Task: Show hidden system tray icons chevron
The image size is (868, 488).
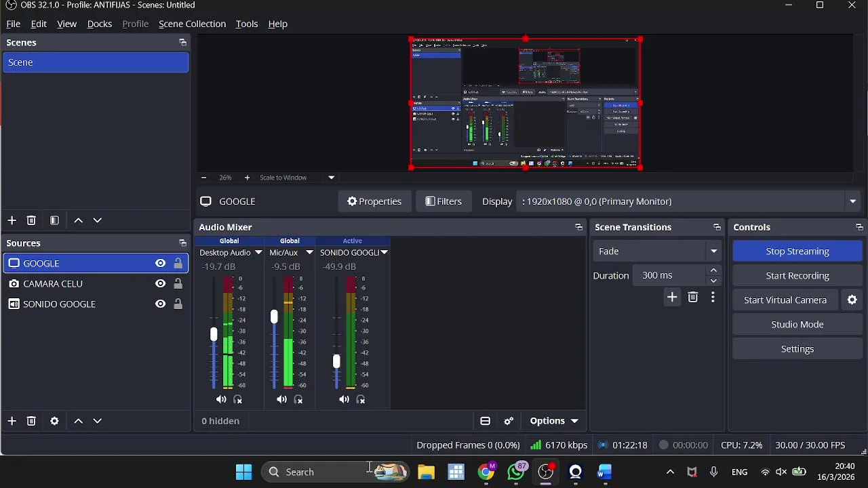Action: tap(670, 472)
